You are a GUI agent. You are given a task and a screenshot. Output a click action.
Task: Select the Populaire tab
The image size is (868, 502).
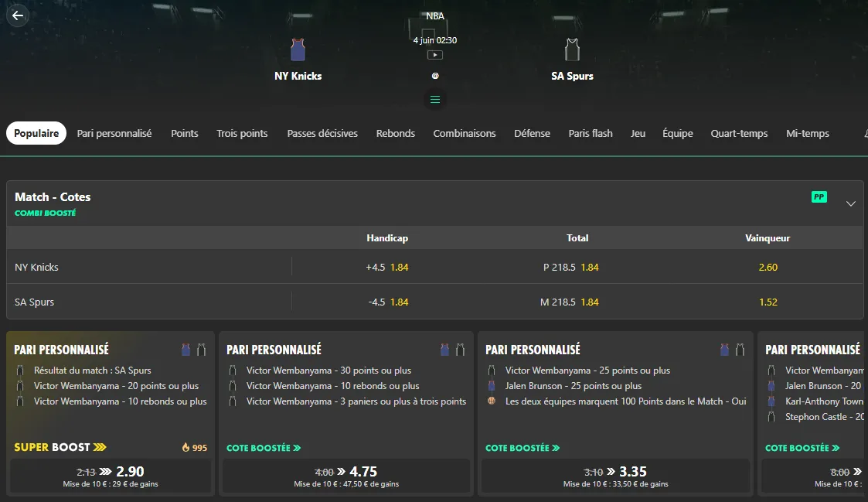tap(36, 134)
